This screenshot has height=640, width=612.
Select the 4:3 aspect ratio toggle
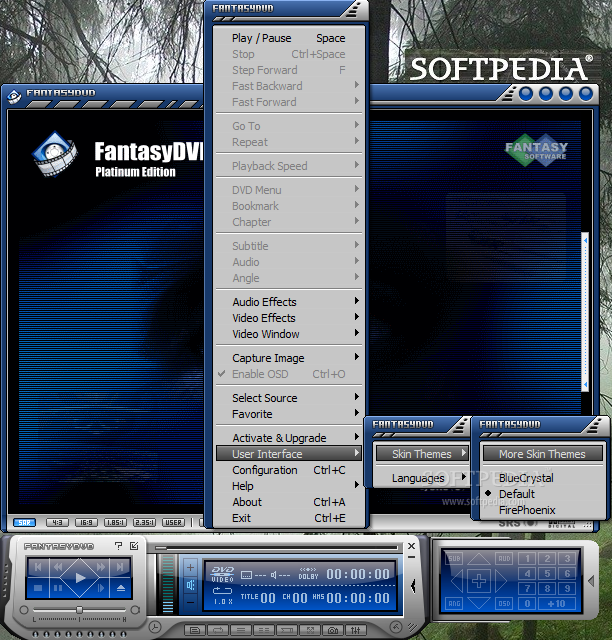58,522
